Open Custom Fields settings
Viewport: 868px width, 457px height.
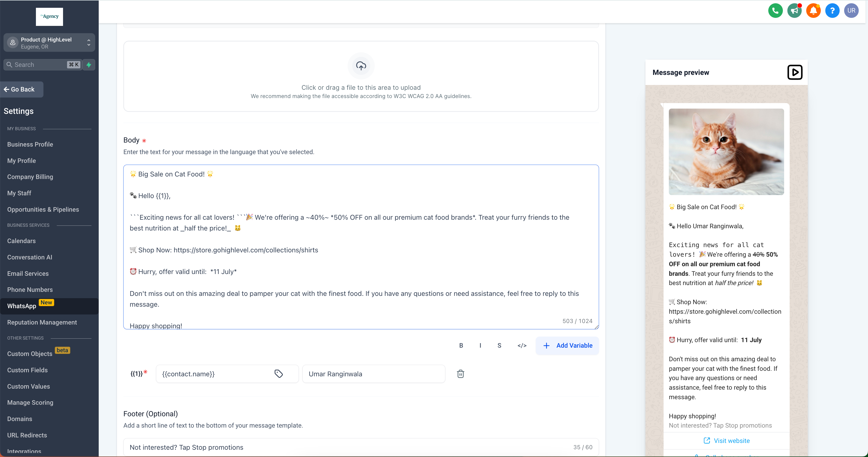[x=27, y=370]
